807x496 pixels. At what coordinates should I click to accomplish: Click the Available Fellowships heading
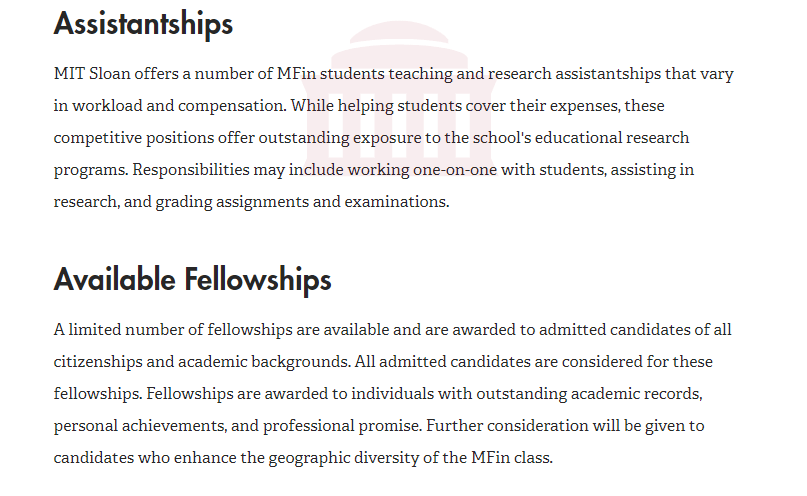192,280
